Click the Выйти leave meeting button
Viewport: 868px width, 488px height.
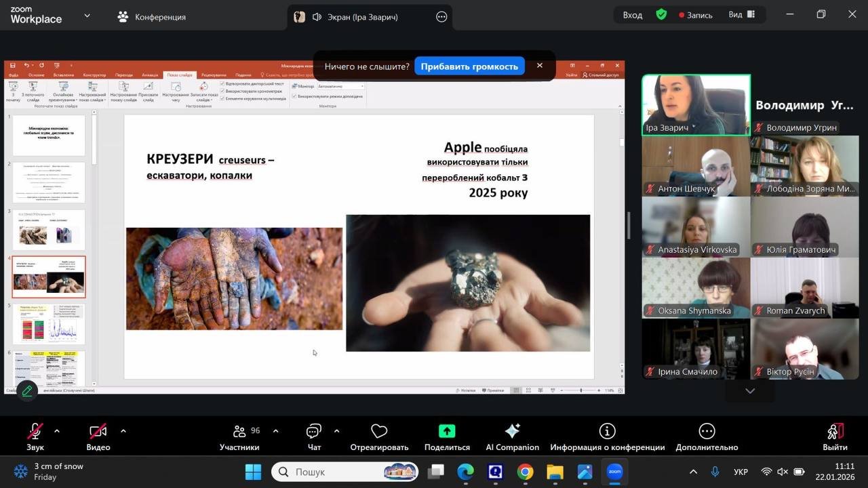835,432
